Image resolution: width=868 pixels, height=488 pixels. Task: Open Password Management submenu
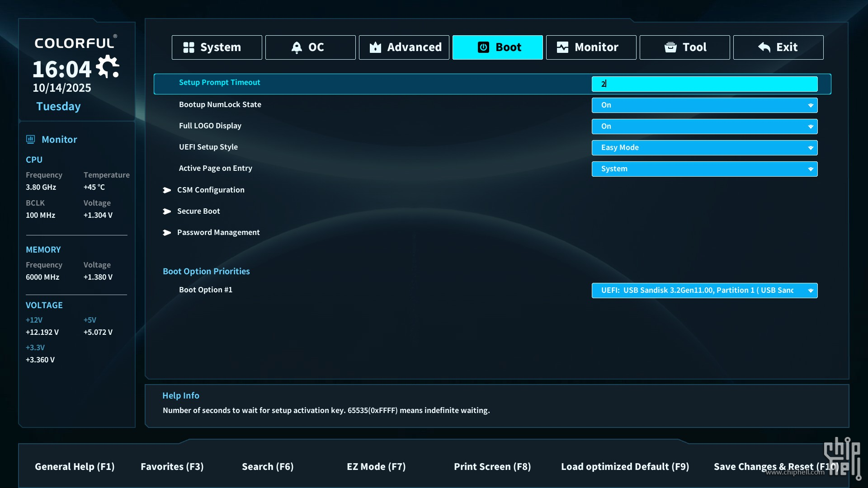[x=218, y=233]
